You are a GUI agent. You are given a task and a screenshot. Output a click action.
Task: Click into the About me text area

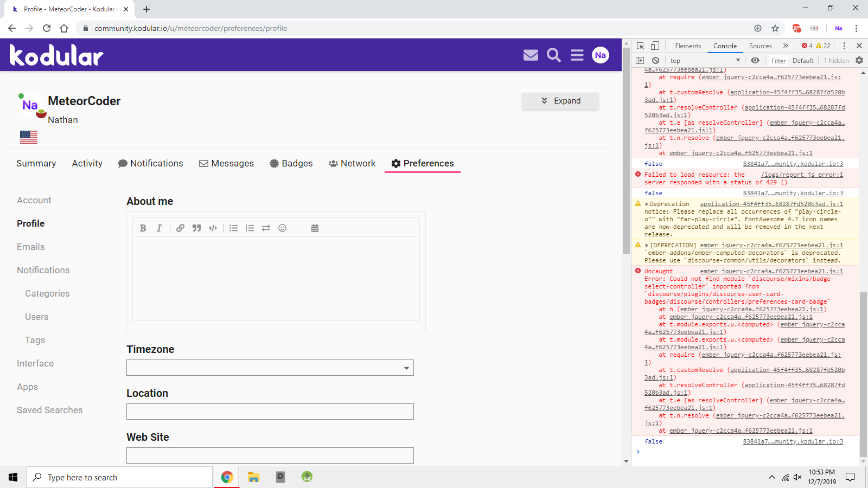[x=276, y=279]
